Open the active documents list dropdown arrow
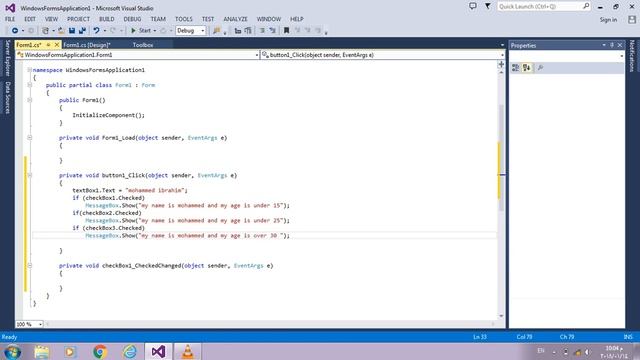 [x=502, y=45]
